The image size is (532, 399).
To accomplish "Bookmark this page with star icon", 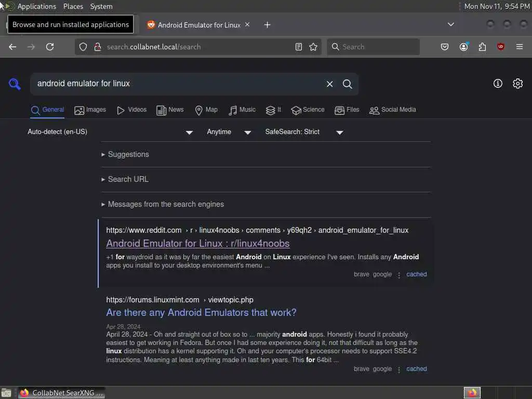I will coord(313,47).
